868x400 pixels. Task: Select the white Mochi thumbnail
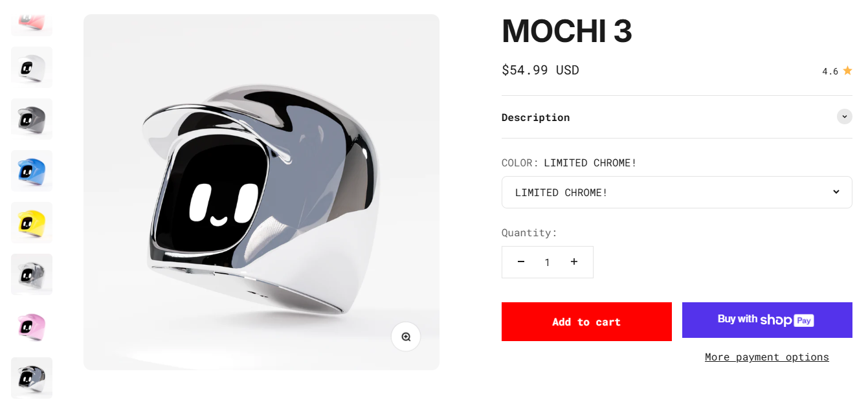point(32,67)
